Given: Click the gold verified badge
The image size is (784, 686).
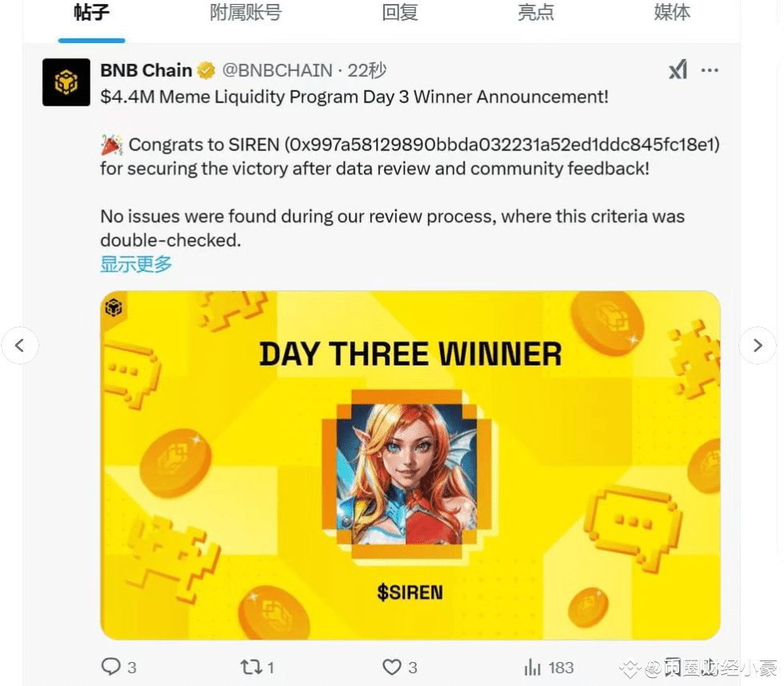Looking at the screenshot, I should [x=206, y=70].
